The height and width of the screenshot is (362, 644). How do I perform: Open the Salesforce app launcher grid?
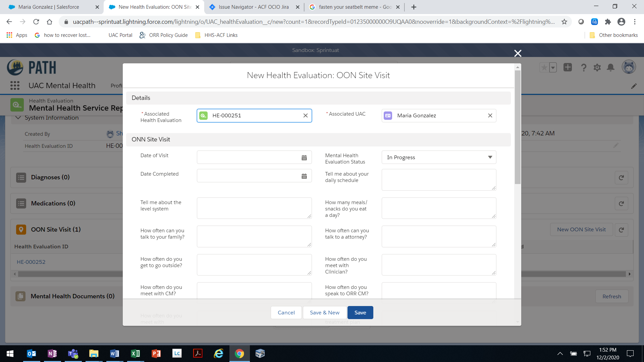(15, 85)
